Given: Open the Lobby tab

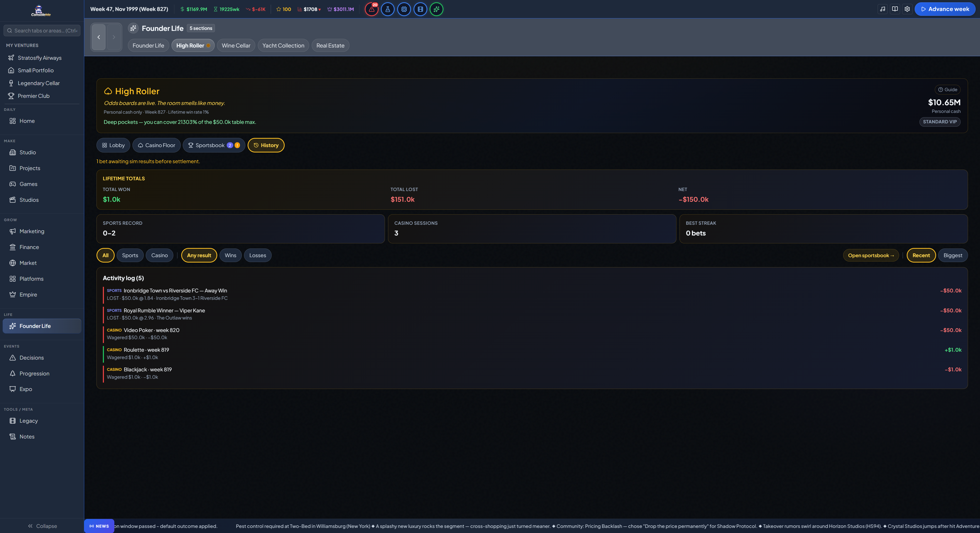Looking at the screenshot, I should pos(113,145).
